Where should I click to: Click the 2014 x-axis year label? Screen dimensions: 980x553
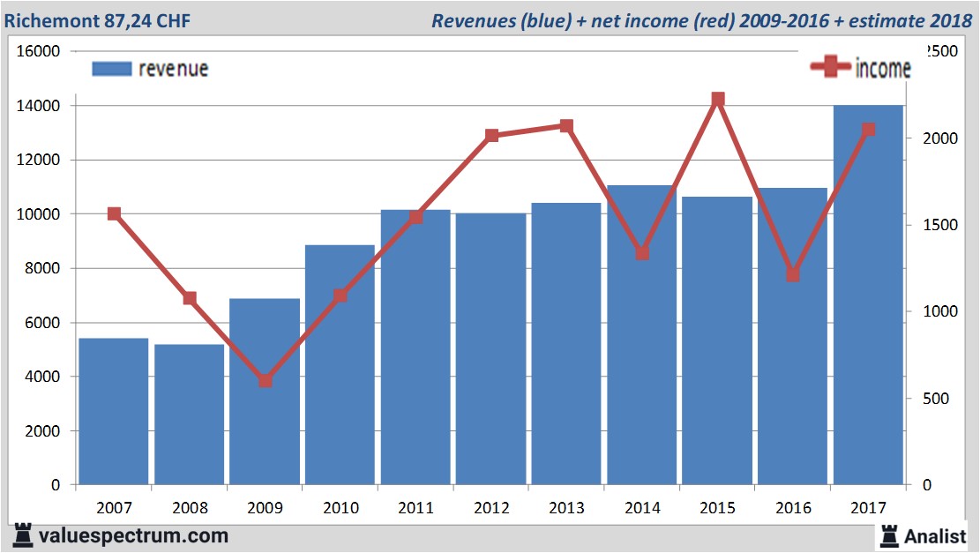(641, 508)
